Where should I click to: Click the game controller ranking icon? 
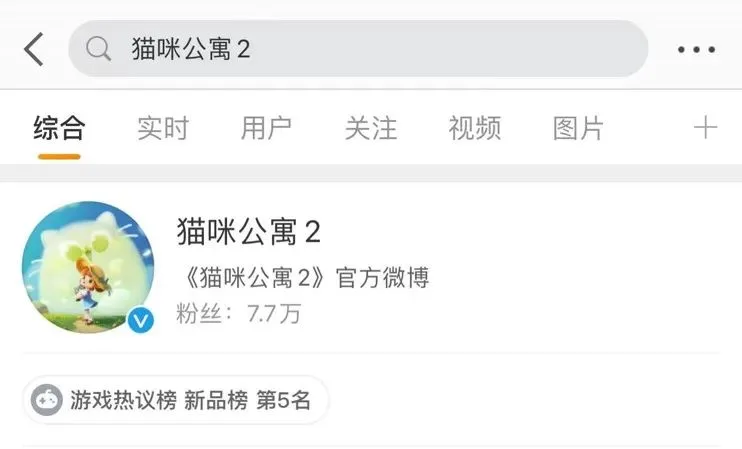tap(46, 401)
